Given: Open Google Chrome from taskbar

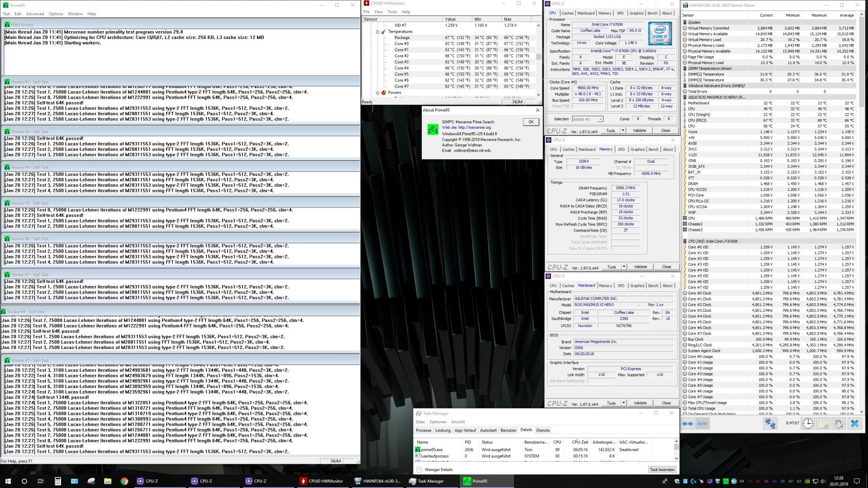Looking at the screenshot, I should pyautogui.click(x=124, y=481).
